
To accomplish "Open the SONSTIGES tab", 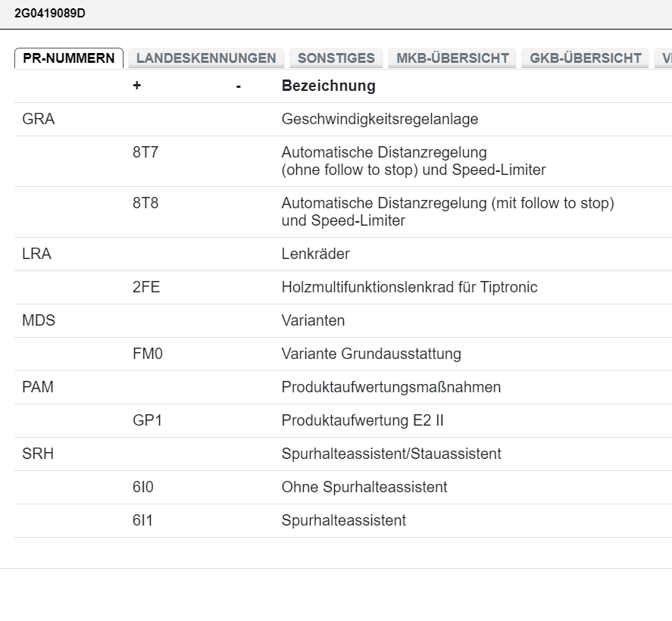I will pos(336,58).
